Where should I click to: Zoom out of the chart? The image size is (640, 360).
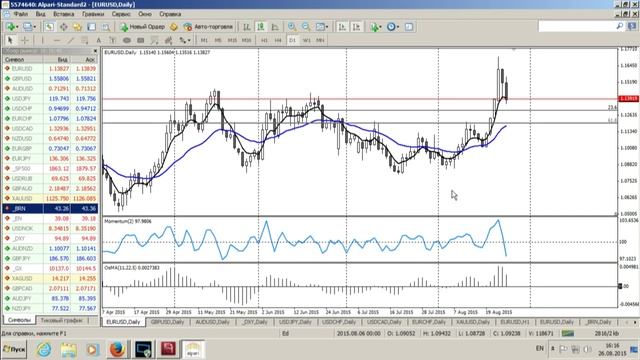[306, 27]
